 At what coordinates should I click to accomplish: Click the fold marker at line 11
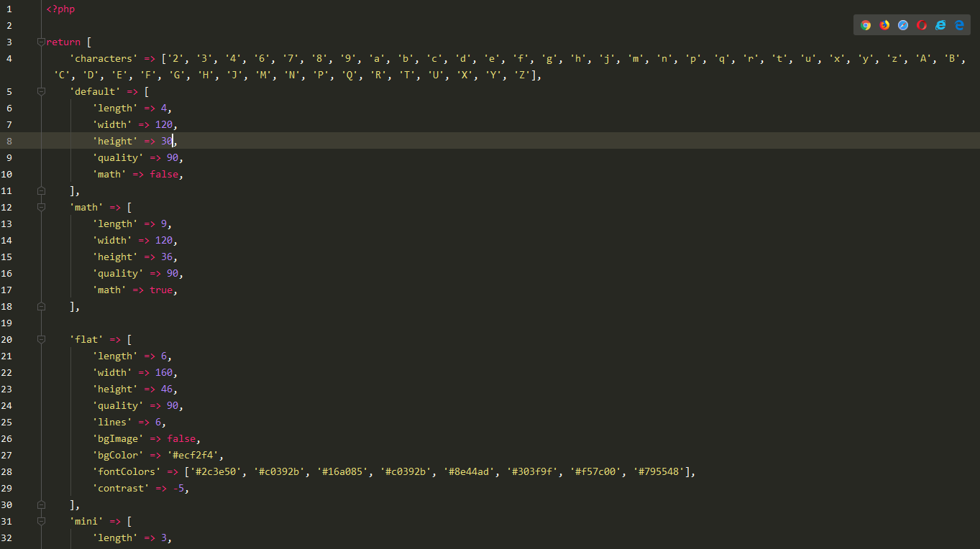(x=42, y=190)
